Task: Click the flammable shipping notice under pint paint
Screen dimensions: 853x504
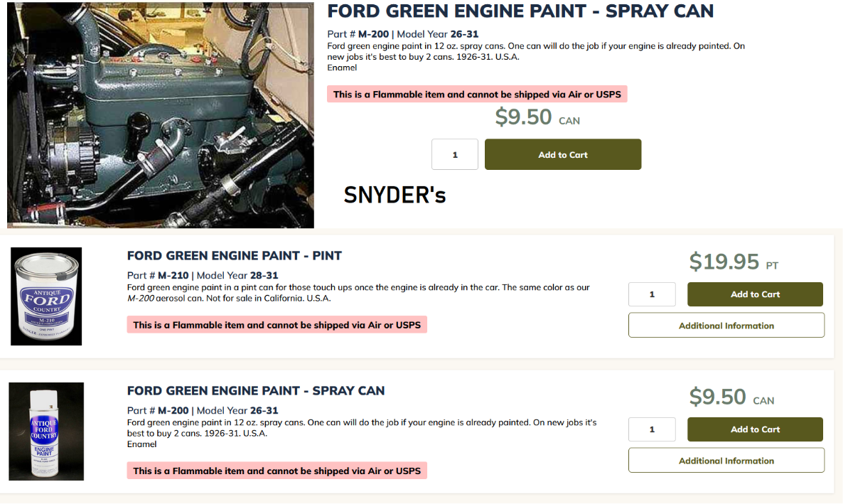Action: pos(277,325)
